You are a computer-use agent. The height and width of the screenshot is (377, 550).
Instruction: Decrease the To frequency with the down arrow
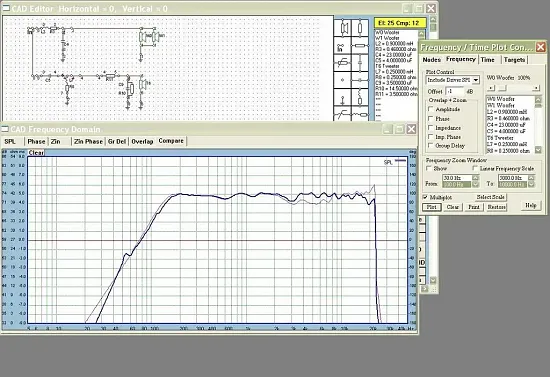click(531, 184)
